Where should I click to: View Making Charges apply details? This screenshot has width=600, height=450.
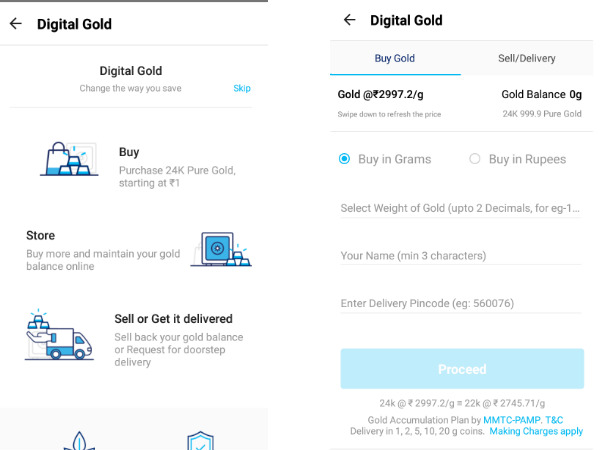[x=536, y=432]
